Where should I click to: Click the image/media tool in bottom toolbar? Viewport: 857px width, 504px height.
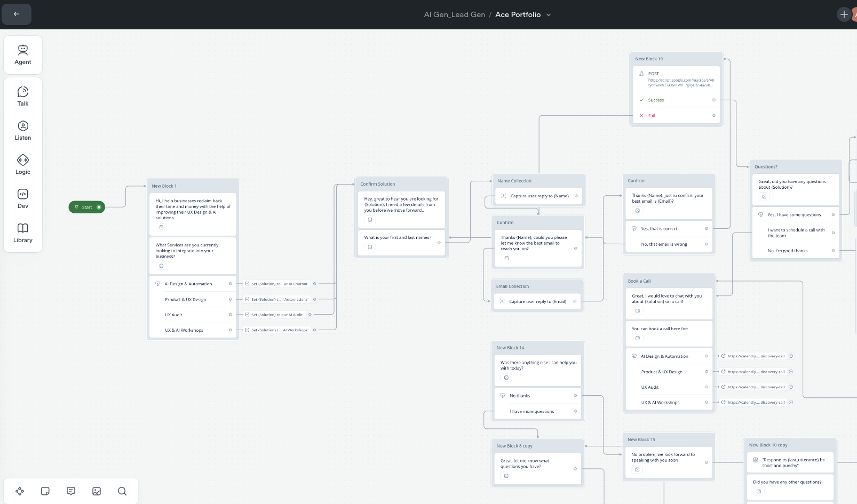point(97,491)
